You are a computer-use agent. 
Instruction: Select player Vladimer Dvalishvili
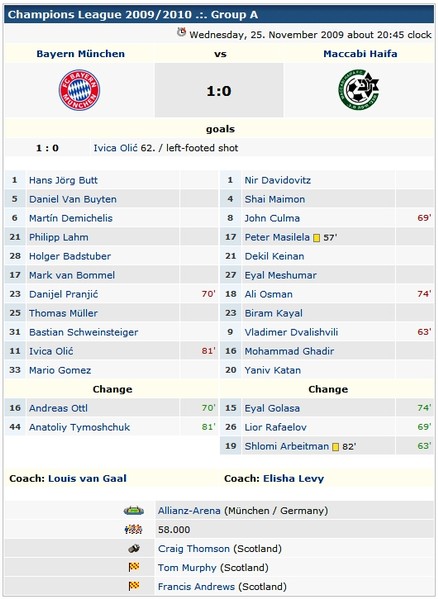[x=291, y=332]
